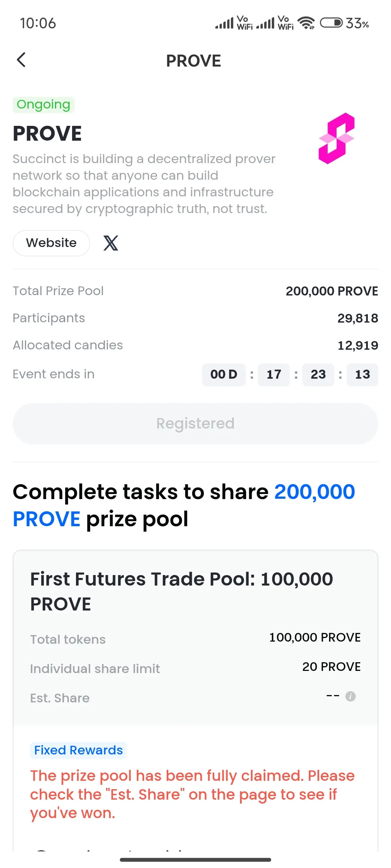391x868 pixels.
Task: Tap the PROVE page title
Action: (x=193, y=61)
